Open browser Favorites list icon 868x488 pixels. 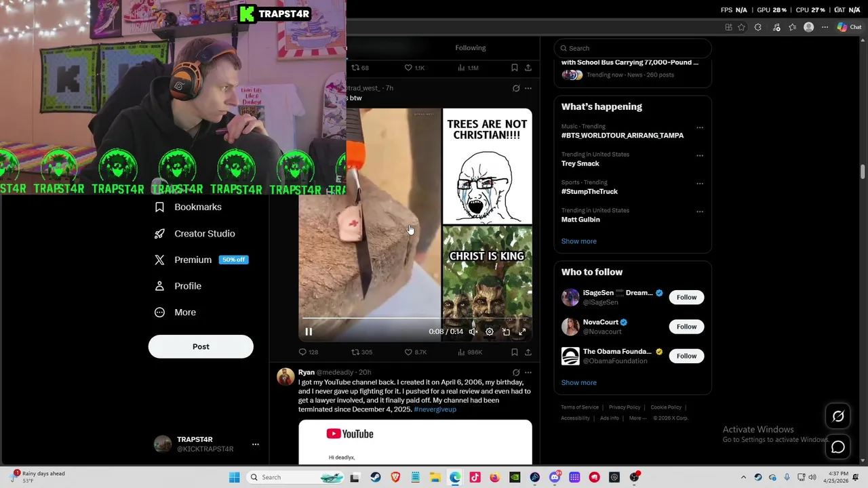tap(792, 27)
